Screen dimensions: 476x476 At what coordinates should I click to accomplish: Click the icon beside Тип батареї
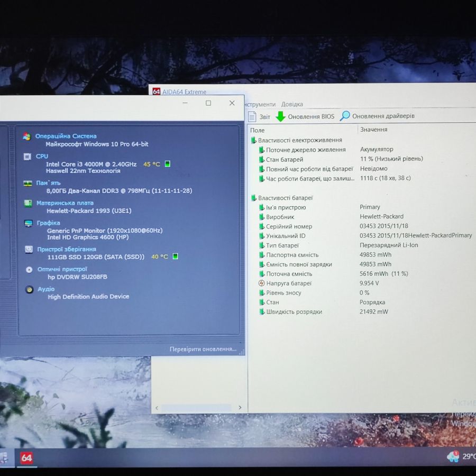[x=262, y=245]
